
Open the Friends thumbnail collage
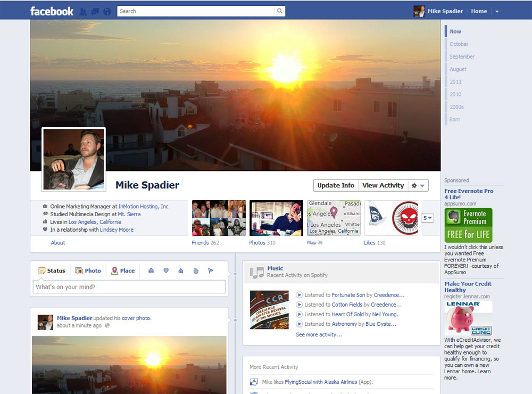click(x=219, y=218)
